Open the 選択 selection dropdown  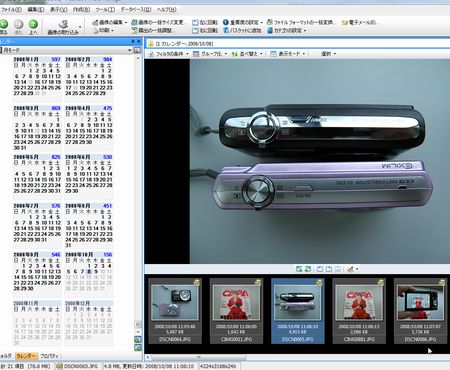328,54
